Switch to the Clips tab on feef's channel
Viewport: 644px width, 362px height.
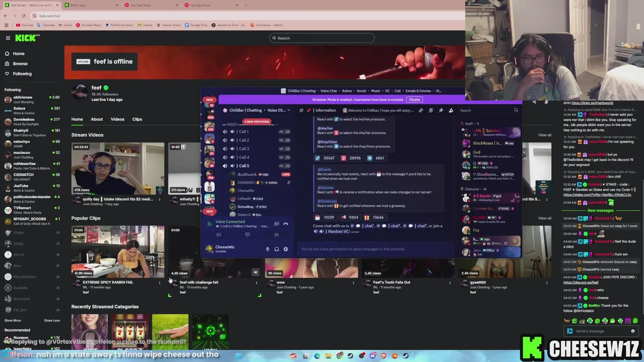pyautogui.click(x=137, y=119)
